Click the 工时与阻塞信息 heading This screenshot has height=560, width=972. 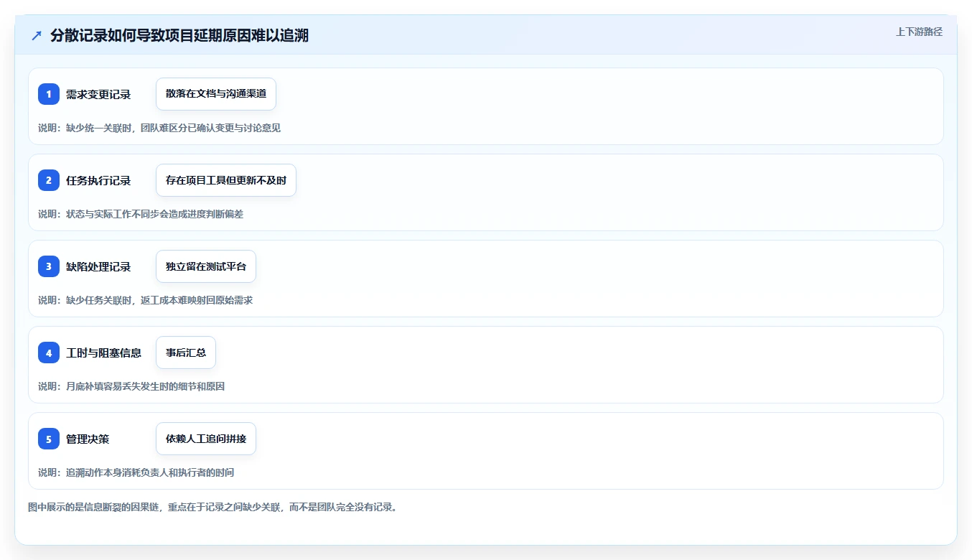pos(103,353)
